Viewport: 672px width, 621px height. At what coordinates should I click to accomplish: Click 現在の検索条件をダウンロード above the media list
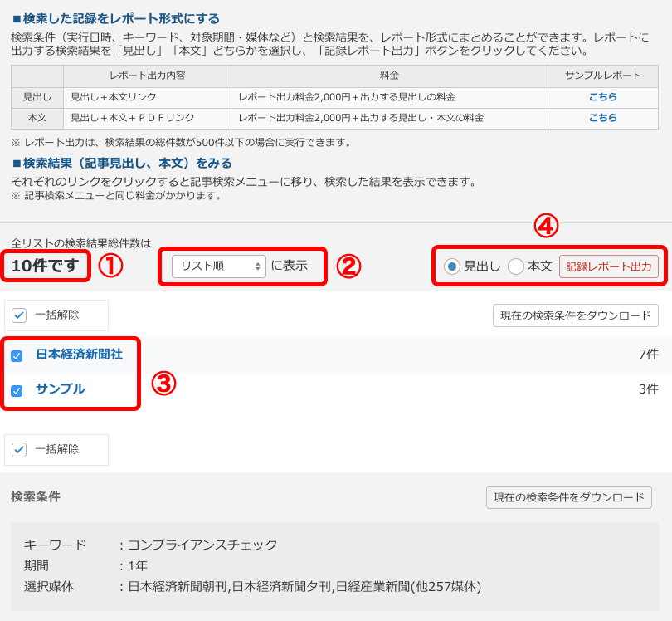click(576, 315)
